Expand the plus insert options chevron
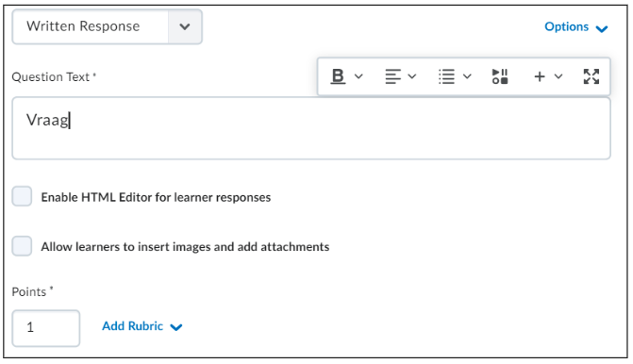The width and height of the screenshot is (633, 364). [x=558, y=76]
